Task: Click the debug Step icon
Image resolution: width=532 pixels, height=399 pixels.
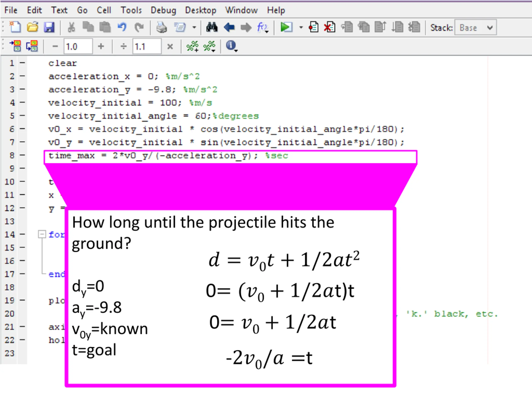Action: 347,27
